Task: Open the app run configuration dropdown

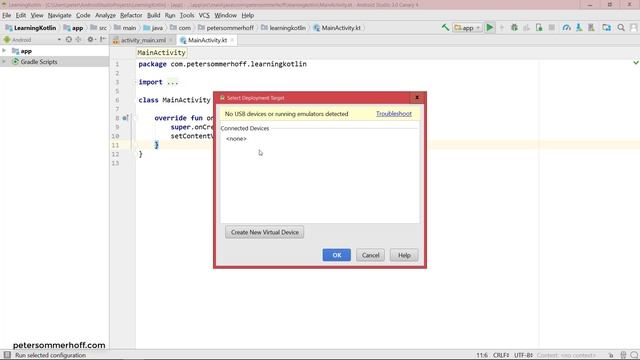Action: (x=467, y=28)
